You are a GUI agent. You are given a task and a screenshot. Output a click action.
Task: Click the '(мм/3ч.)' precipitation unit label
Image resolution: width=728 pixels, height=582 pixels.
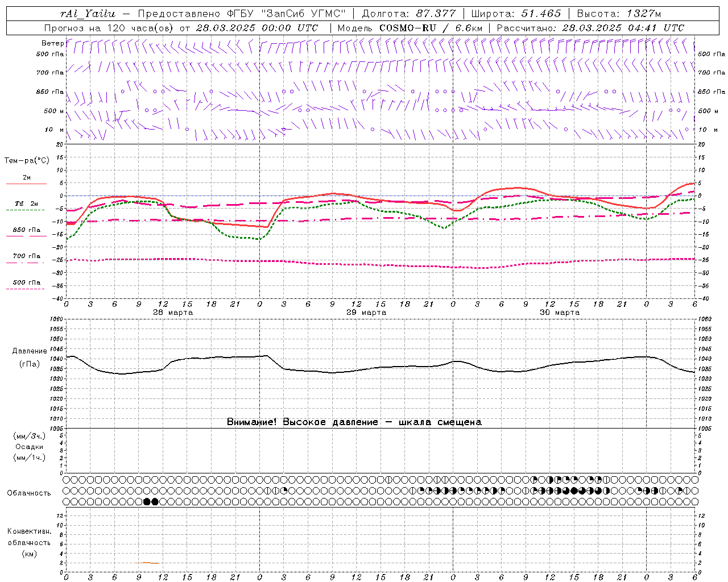tap(30, 436)
